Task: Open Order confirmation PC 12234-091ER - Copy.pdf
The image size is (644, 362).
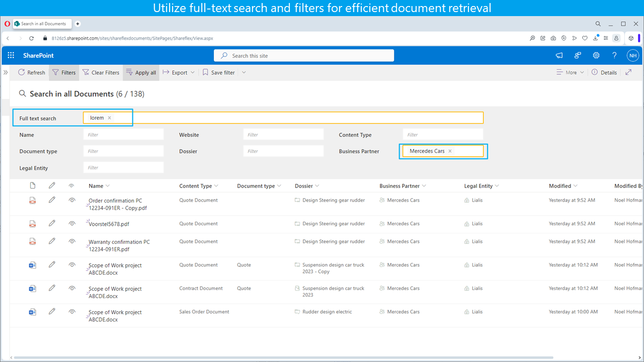Action: [x=118, y=204]
